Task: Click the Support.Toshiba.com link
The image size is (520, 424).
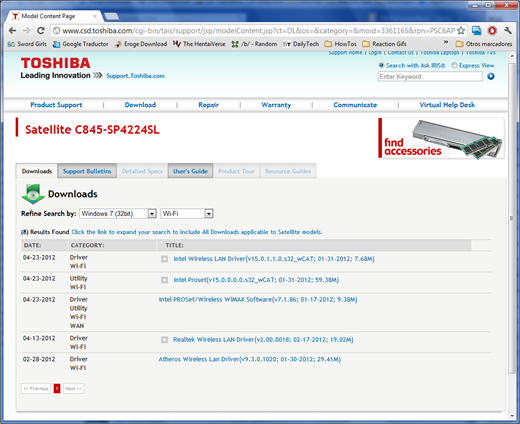Action: tap(136, 76)
